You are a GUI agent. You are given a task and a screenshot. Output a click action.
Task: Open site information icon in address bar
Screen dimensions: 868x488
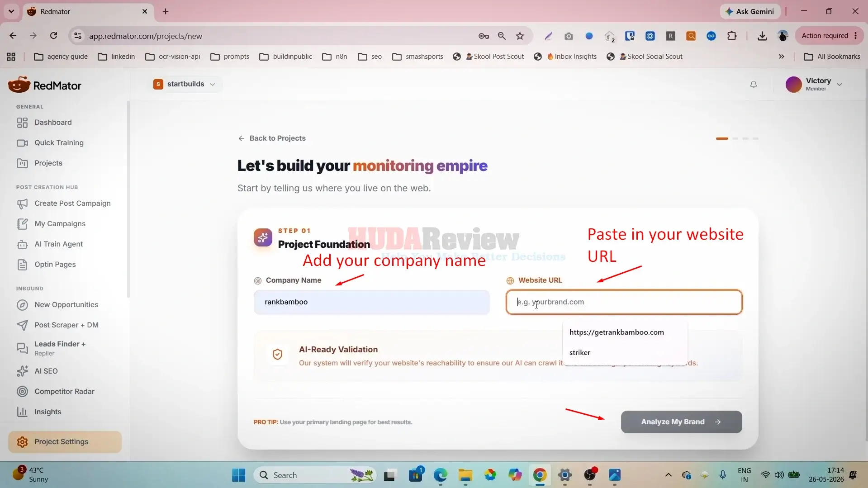coord(78,36)
